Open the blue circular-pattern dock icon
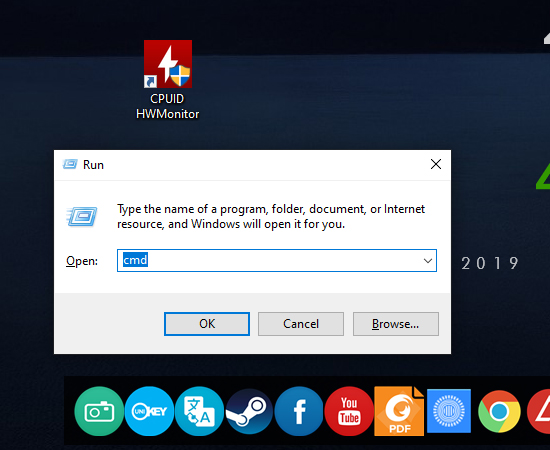Screen dimensions: 550x450 coord(449,411)
